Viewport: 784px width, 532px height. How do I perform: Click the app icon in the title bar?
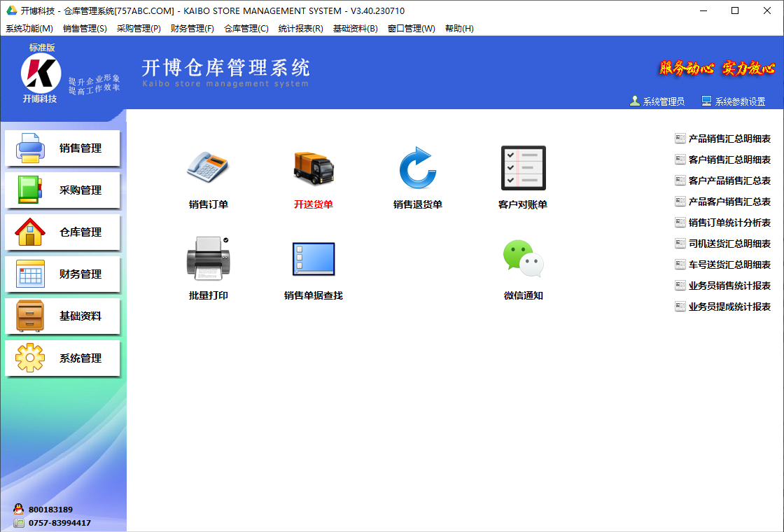click(11, 10)
